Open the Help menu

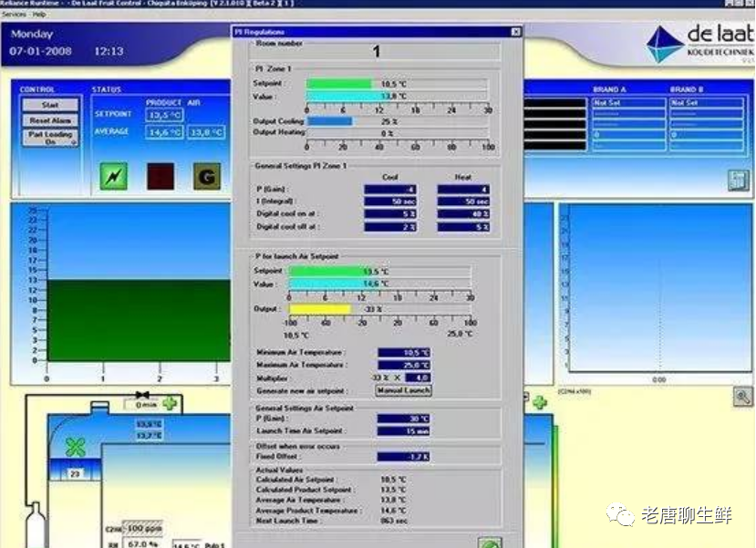[39, 15]
